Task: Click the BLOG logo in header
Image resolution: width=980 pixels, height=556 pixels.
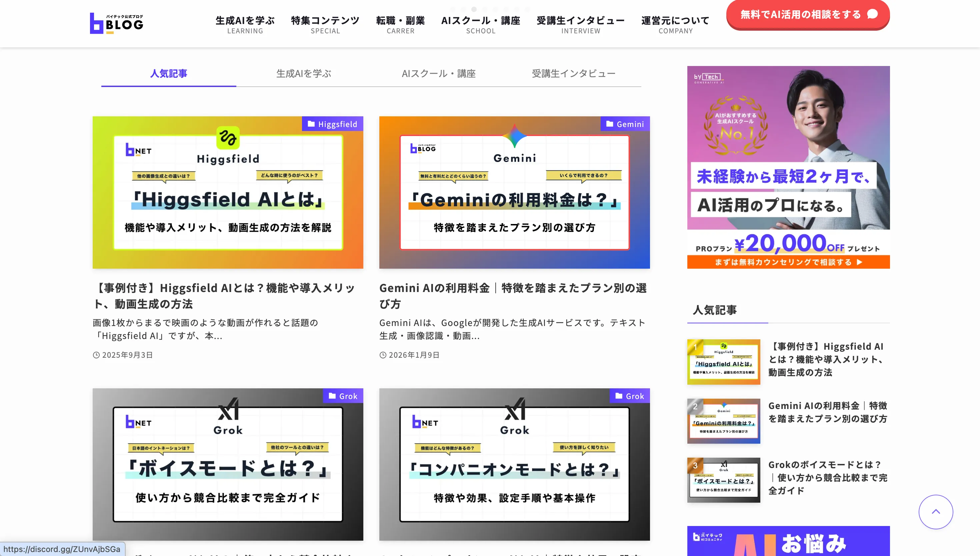Action: point(116,24)
